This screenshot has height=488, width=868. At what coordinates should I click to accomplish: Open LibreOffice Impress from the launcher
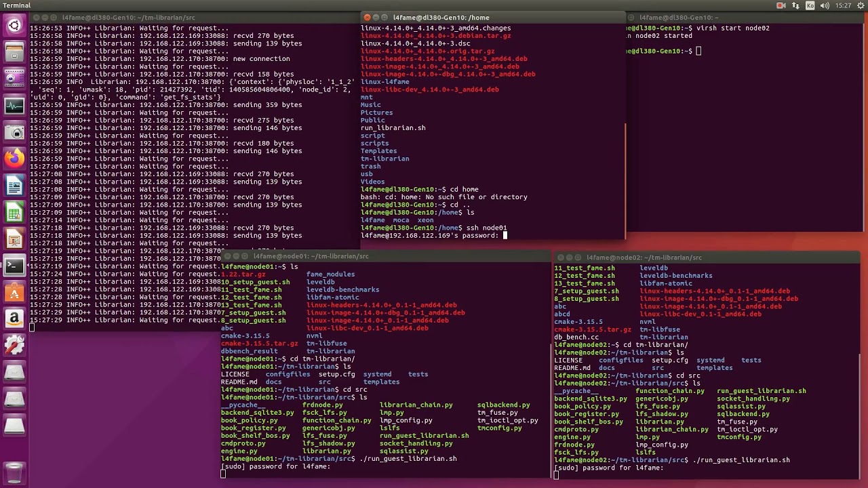pyautogui.click(x=14, y=239)
